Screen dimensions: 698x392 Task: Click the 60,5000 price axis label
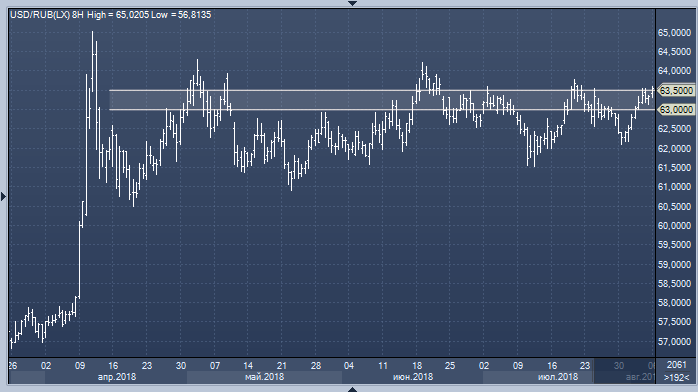click(x=674, y=206)
